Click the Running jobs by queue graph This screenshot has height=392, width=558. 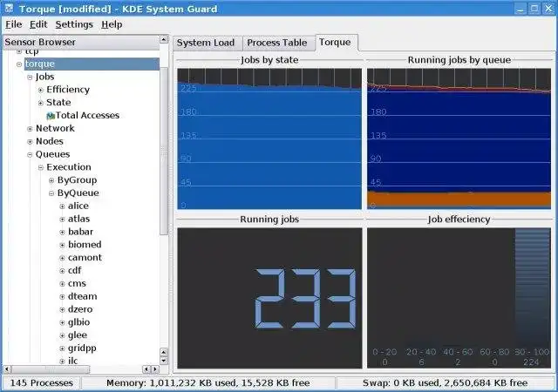(x=459, y=139)
